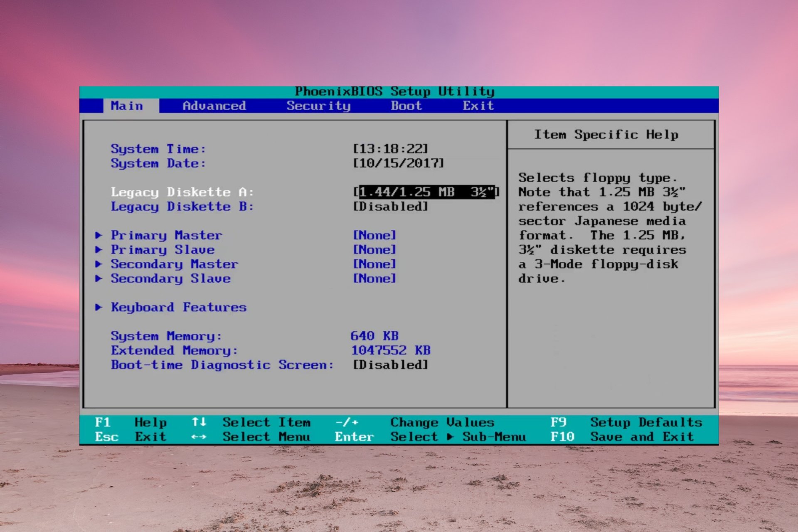Click the Extended Memory label
This screenshot has height=532, width=798.
(x=174, y=350)
